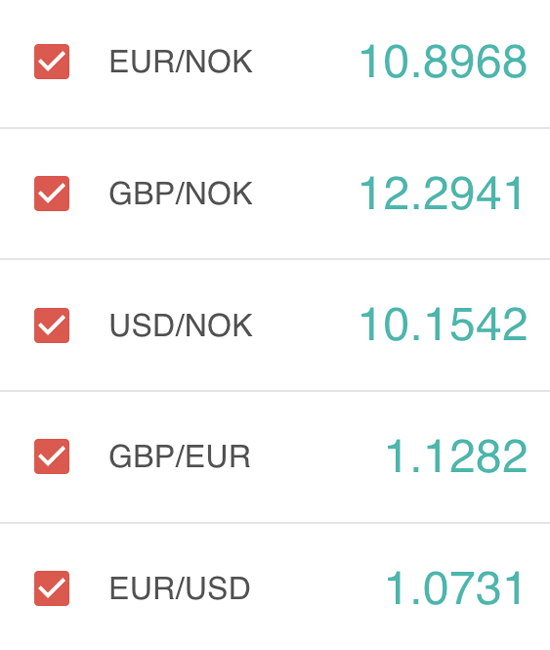Click blank space between GBP/NOK and 12.2941
The width and height of the screenshot is (550, 650).
[x=306, y=194]
